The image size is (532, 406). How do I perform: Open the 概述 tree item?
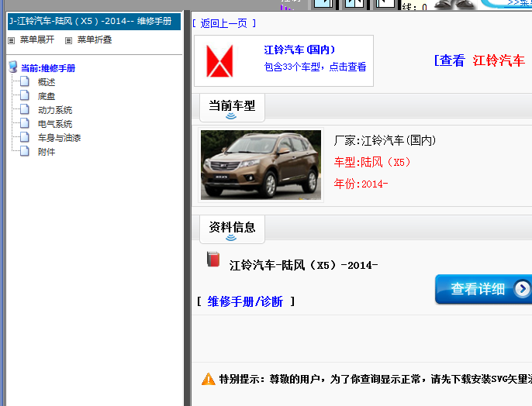pos(47,82)
